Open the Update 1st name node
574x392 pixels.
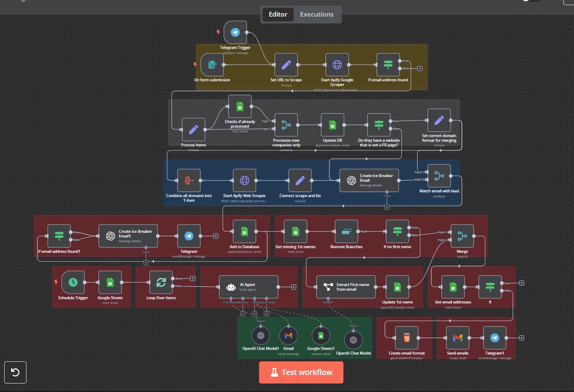pos(397,287)
